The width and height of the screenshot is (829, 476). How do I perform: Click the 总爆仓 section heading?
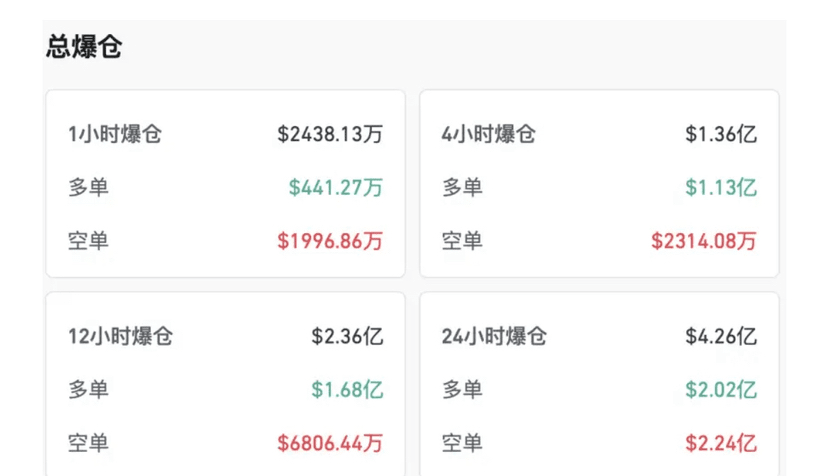[x=84, y=46]
